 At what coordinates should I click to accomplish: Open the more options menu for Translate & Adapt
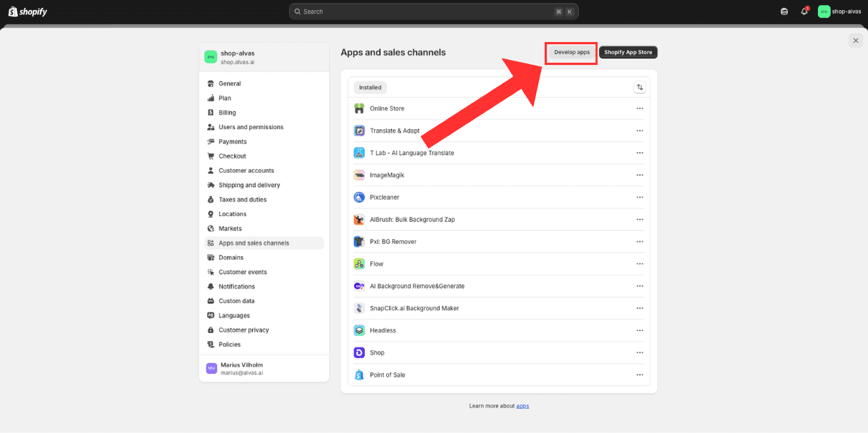pos(640,131)
